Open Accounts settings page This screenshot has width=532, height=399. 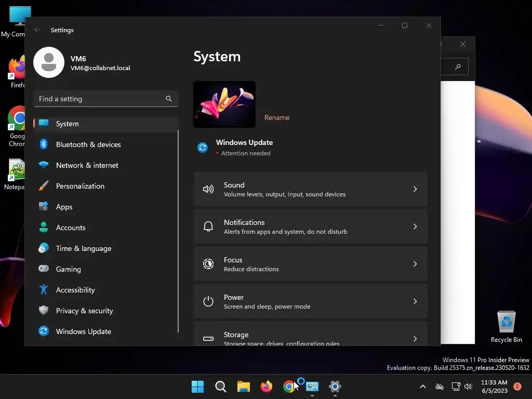pos(106,228)
